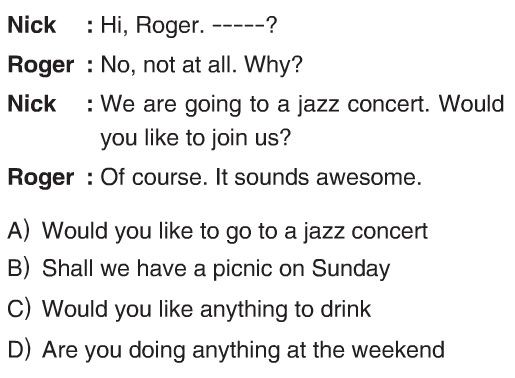The height and width of the screenshot is (378, 515).
Task: Click the reply "No, not at all. Why?"
Action: [x=201, y=65]
